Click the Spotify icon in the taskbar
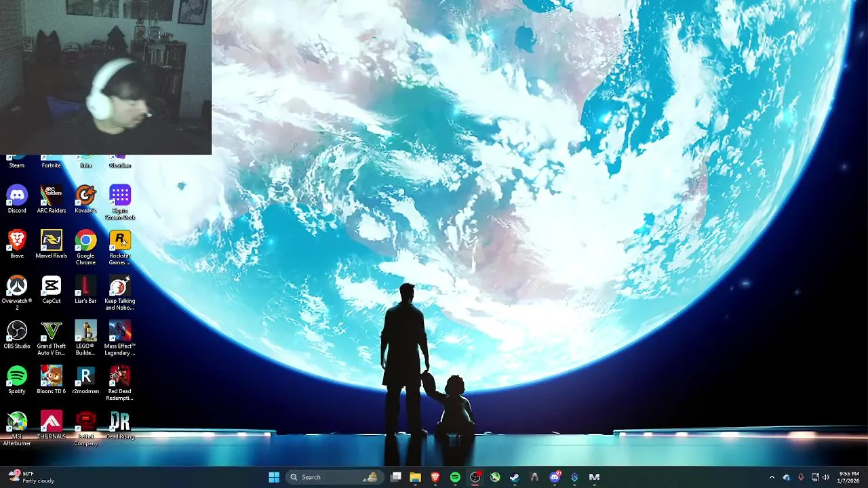The width and height of the screenshot is (868, 488). click(455, 477)
